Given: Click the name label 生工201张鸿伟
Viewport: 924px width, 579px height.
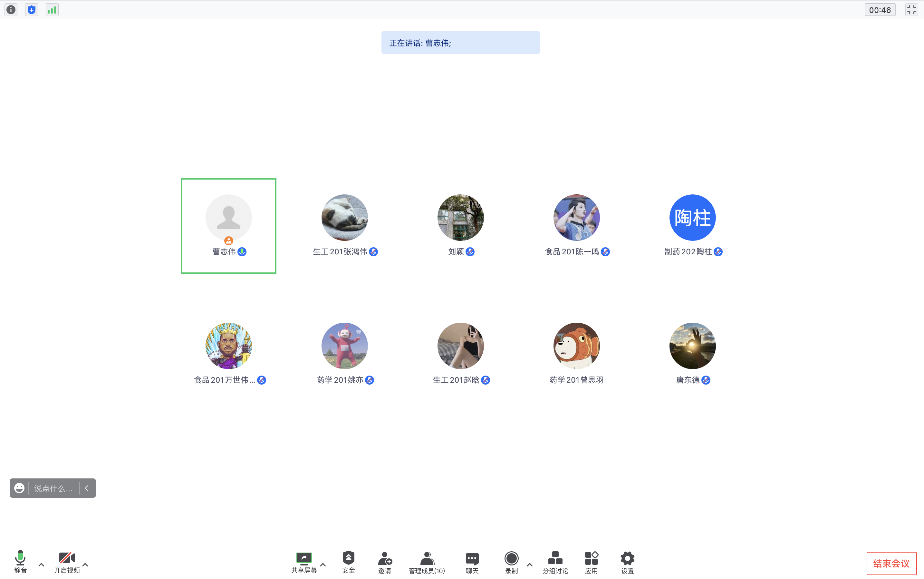Looking at the screenshot, I should pyautogui.click(x=340, y=251).
